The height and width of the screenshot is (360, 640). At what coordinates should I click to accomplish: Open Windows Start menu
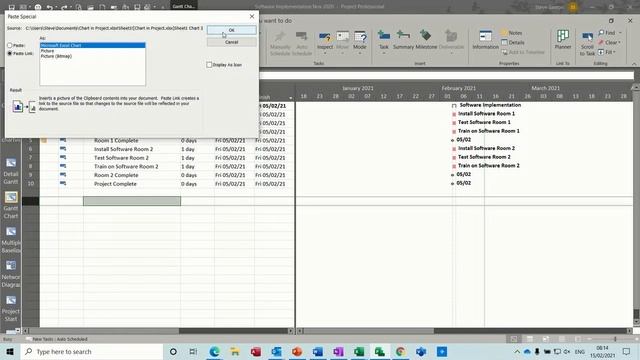click(x=10, y=351)
